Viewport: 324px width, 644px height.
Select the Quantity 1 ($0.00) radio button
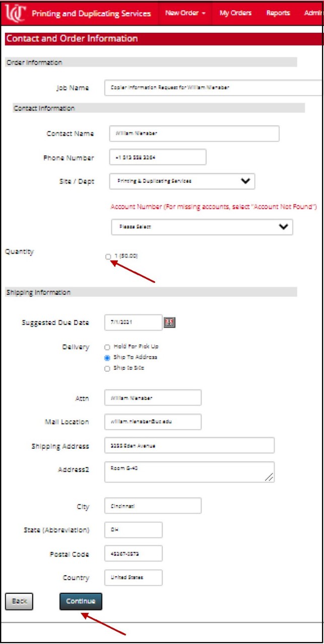click(x=108, y=257)
